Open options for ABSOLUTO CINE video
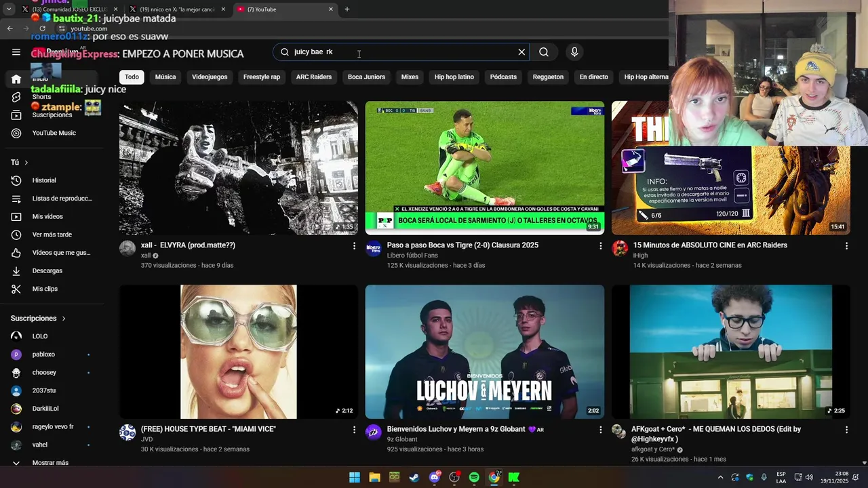 pos(846,246)
